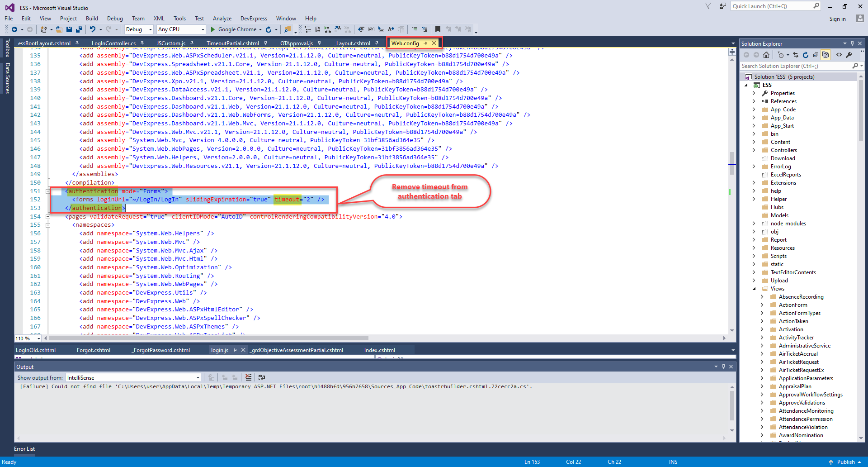This screenshot has width=868, height=467.
Task: Click the Save All toolbar icon
Action: 79,29
